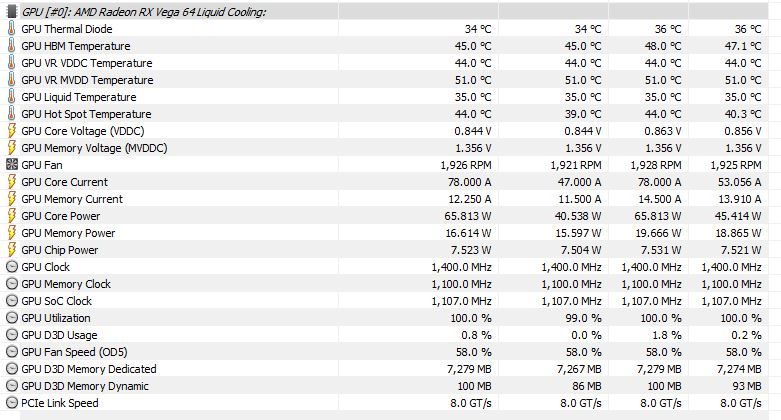
Task: Click the fan icon beside GPU Fan
Action: point(12,165)
